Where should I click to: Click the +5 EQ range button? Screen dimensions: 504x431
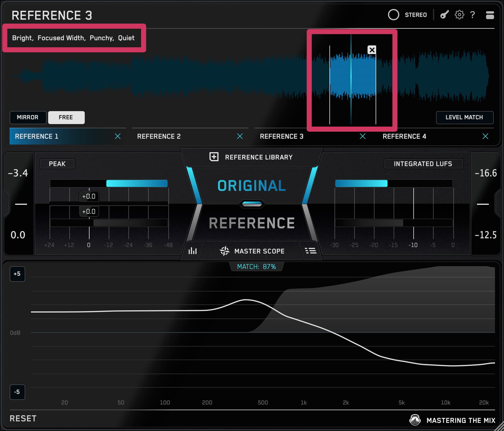click(17, 274)
